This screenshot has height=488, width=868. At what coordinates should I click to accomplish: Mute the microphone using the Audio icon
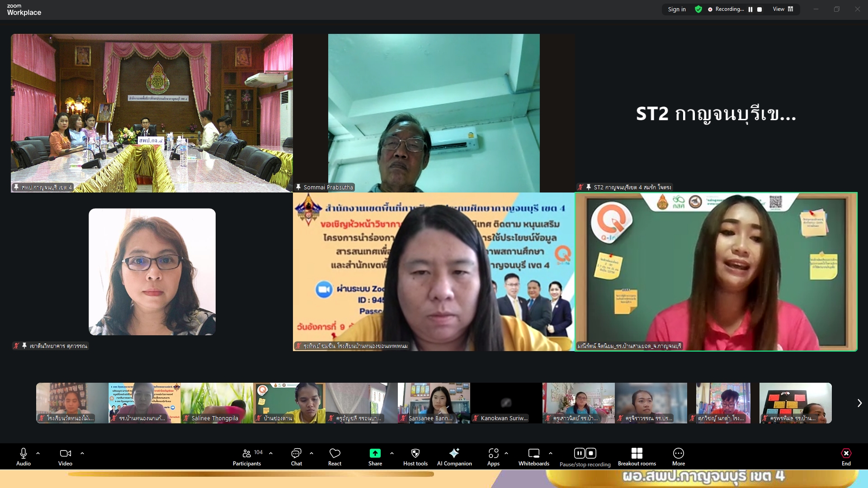(23, 453)
